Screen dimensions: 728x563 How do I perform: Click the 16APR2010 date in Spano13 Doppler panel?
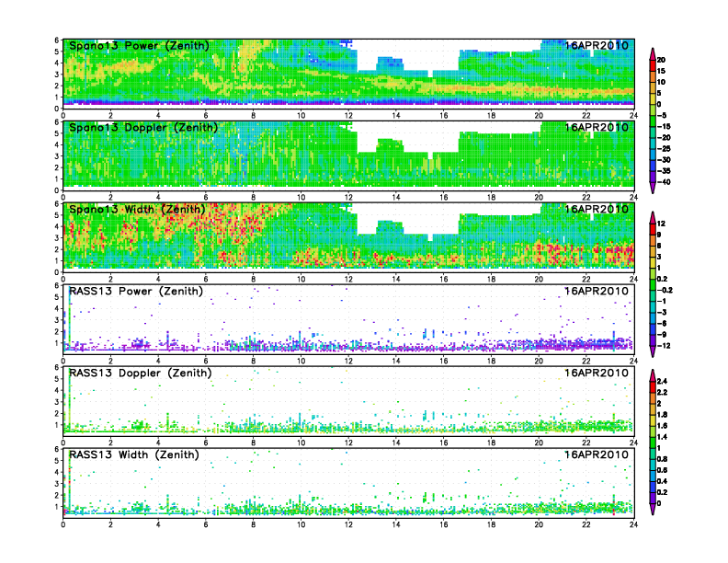click(597, 127)
